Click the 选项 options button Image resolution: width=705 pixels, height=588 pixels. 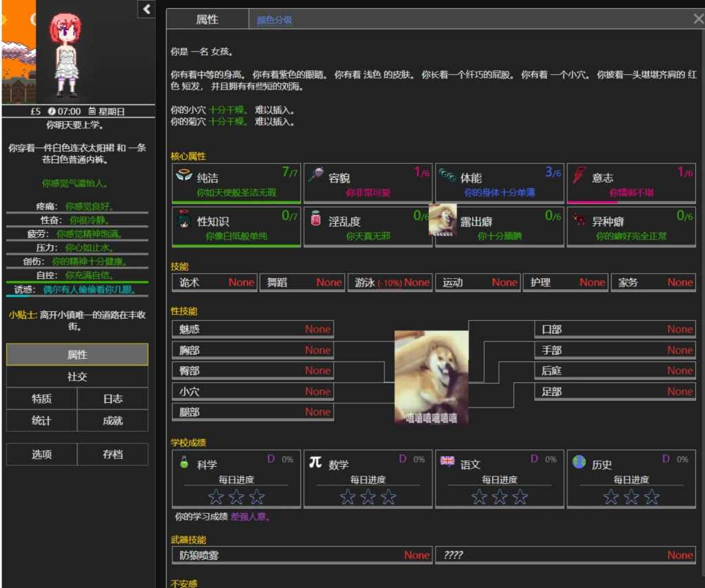point(41,454)
